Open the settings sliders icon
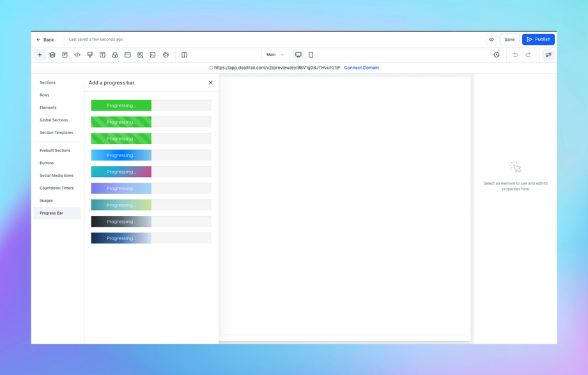 coord(548,55)
